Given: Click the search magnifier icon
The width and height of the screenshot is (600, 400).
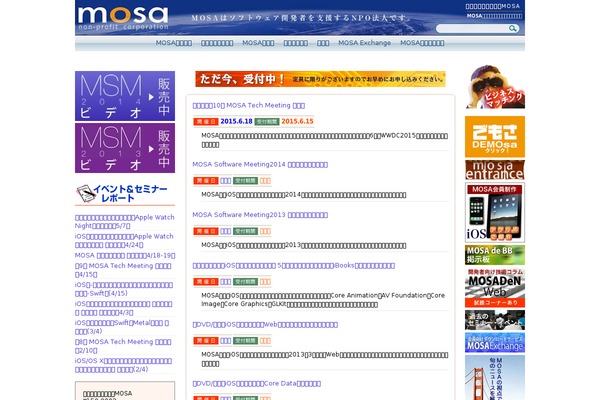Looking at the screenshot, I should [512, 28].
